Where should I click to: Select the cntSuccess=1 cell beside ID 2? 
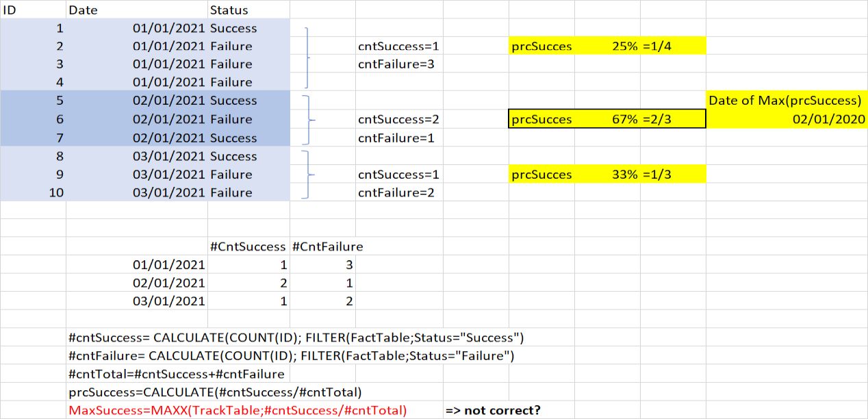[x=399, y=46]
